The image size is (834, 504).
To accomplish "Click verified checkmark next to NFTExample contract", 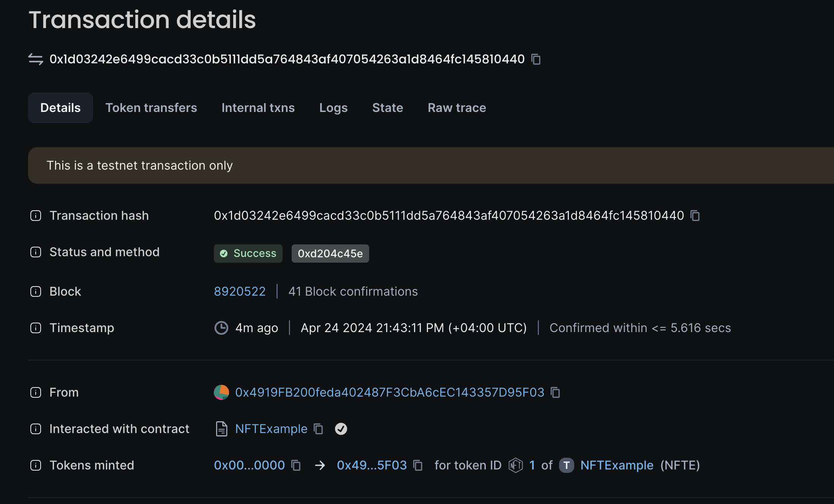I will 341,429.
